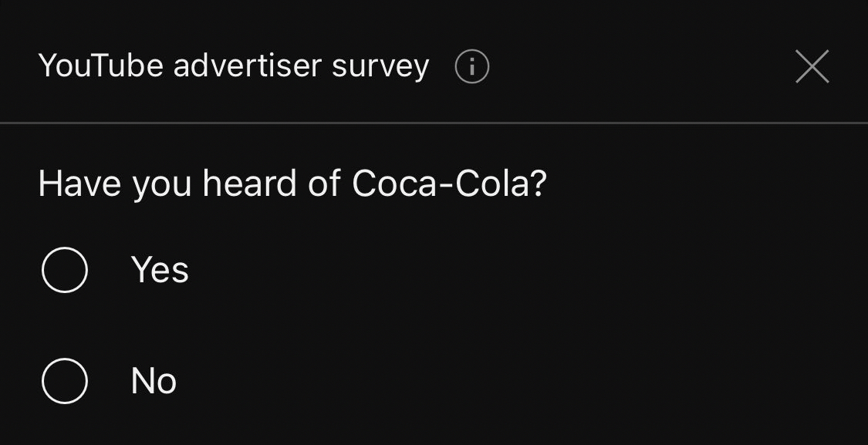Click the info icon beside the survey title
This screenshot has height=445, width=868.
tap(472, 68)
